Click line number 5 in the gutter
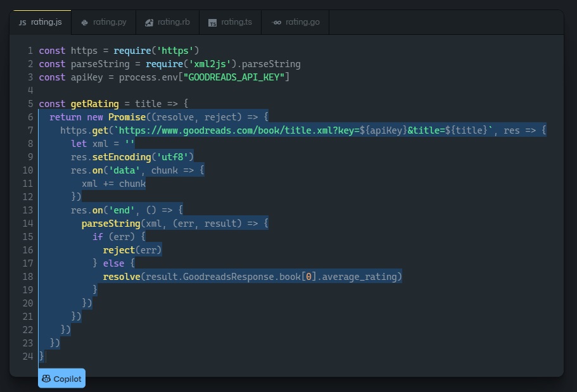The width and height of the screenshot is (577, 392). [30, 104]
